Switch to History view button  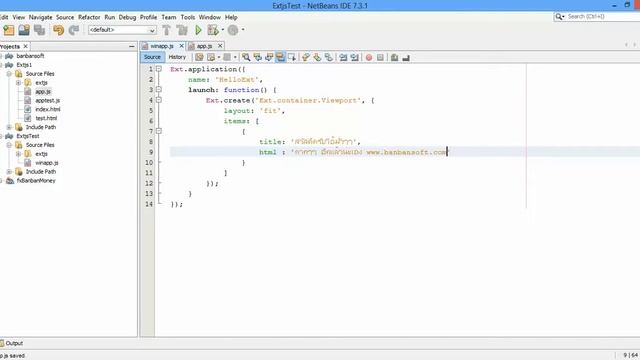(x=177, y=57)
